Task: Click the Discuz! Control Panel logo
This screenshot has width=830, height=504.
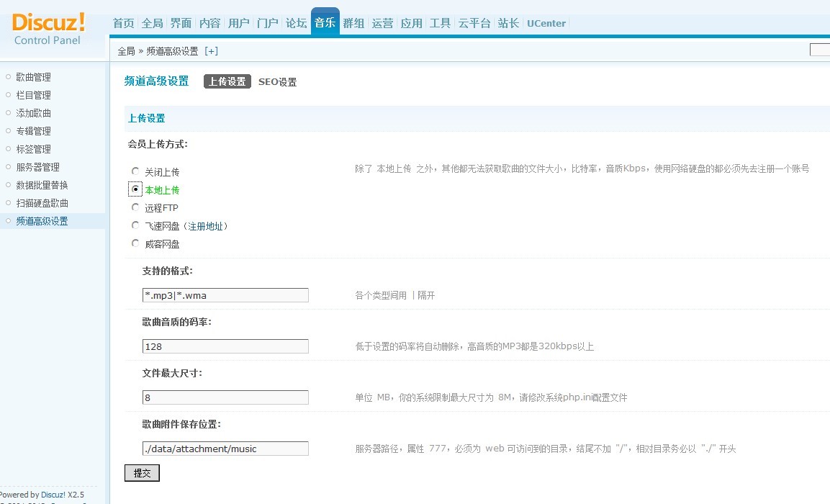Action: click(49, 27)
